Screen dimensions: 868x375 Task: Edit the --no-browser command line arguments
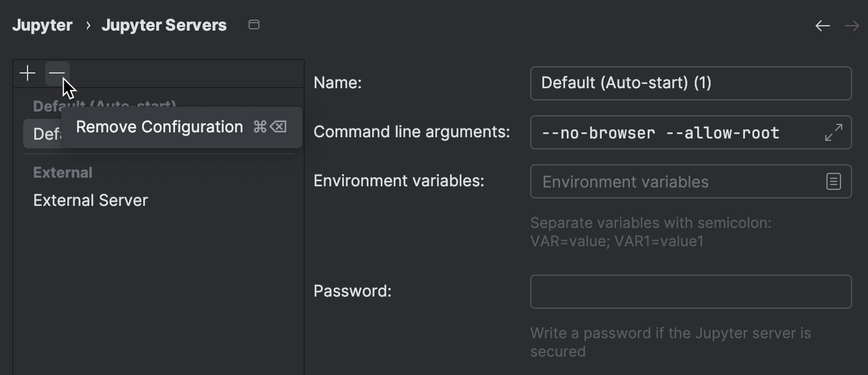[x=661, y=132]
